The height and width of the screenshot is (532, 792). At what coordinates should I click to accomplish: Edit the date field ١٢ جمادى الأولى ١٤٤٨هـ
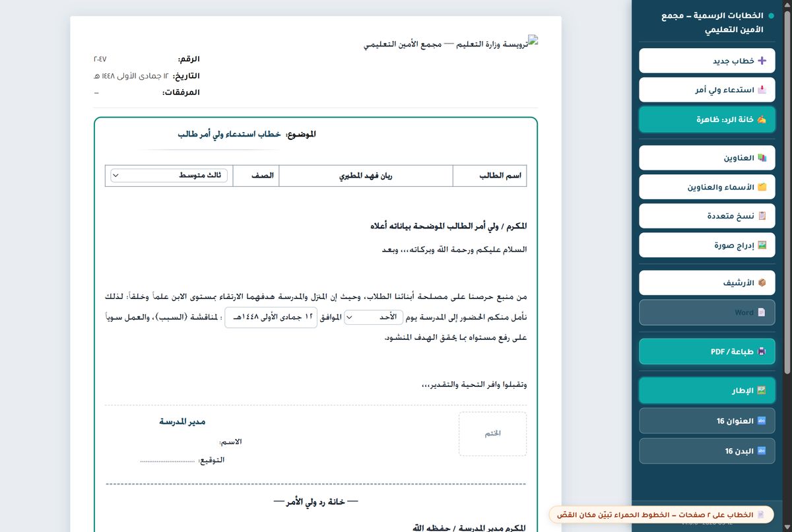(x=271, y=317)
